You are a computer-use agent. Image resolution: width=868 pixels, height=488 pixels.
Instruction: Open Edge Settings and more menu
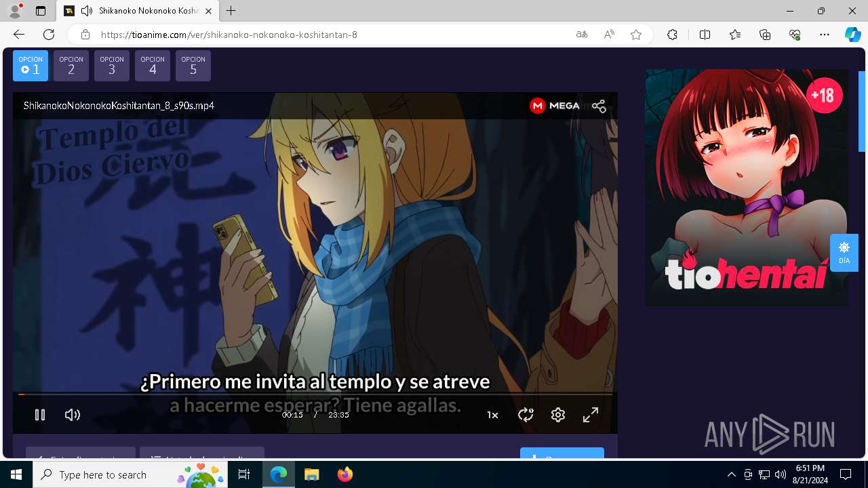(825, 35)
